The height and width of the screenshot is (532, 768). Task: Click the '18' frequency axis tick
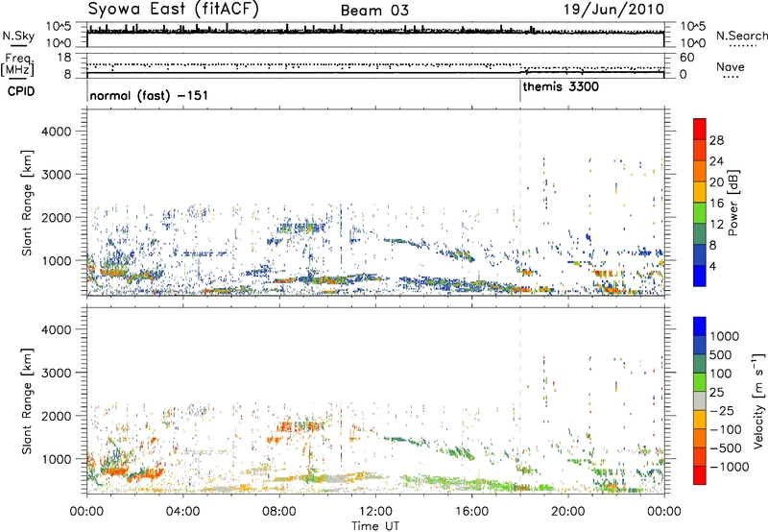(64, 58)
